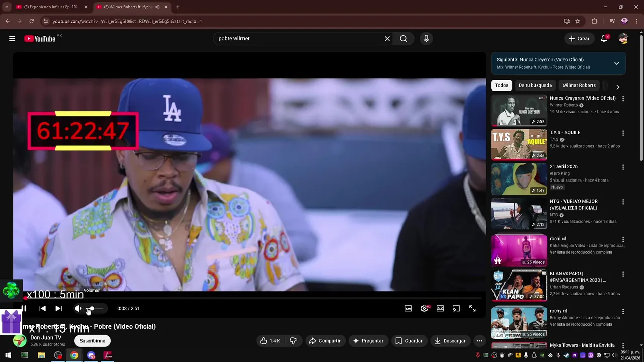Open options menu for KLAN vs PAPO
The height and width of the screenshot is (362, 644).
[x=623, y=274]
